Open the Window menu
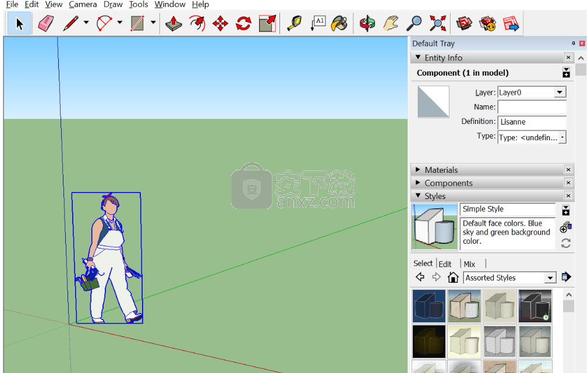The height and width of the screenshot is (373, 588). (x=170, y=5)
